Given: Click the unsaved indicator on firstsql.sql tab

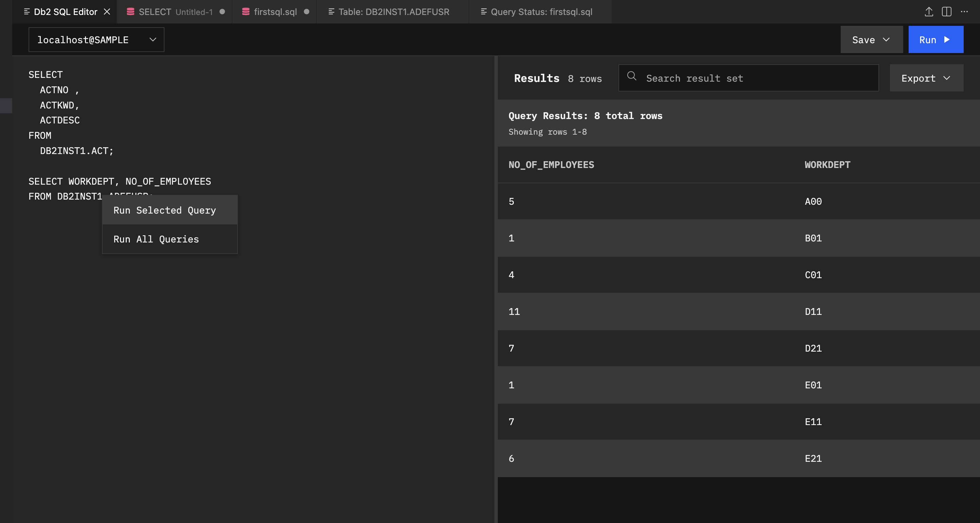Looking at the screenshot, I should pyautogui.click(x=307, y=12).
